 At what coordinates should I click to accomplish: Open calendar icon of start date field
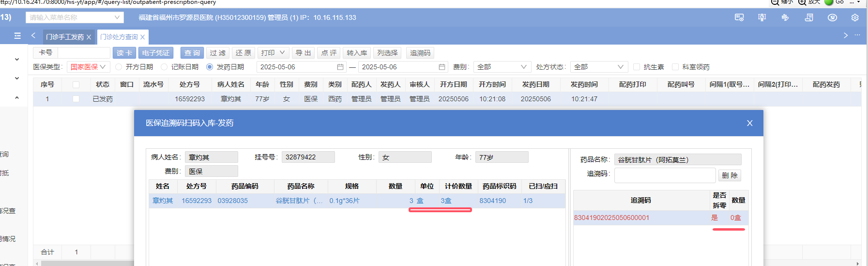tap(340, 67)
